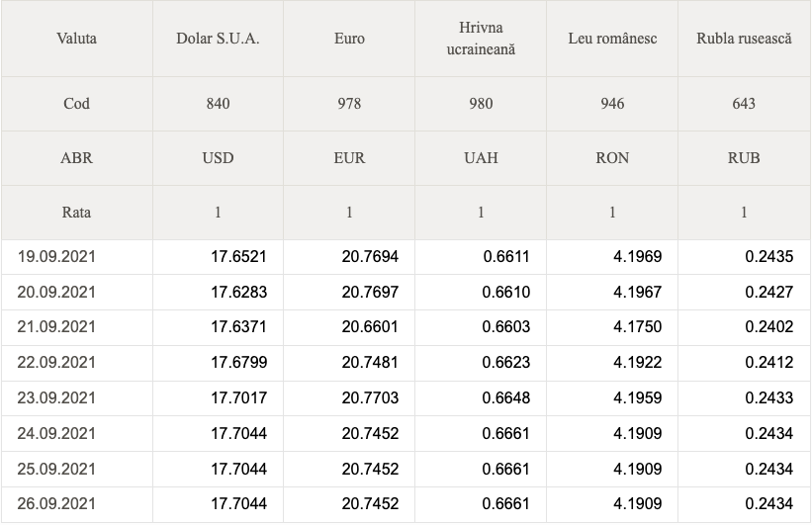Click the Hrivna ucraineană header cell
Image resolution: width=812 pixels, height=525 pixels.
coord(481,39)
